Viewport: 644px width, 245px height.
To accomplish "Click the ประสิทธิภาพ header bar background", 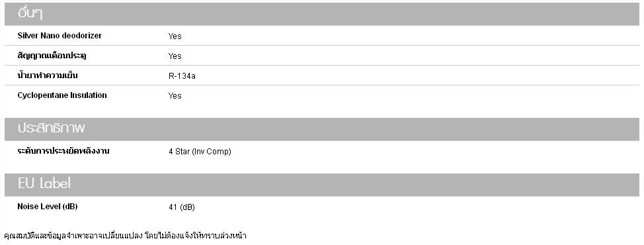I will 362,129.
